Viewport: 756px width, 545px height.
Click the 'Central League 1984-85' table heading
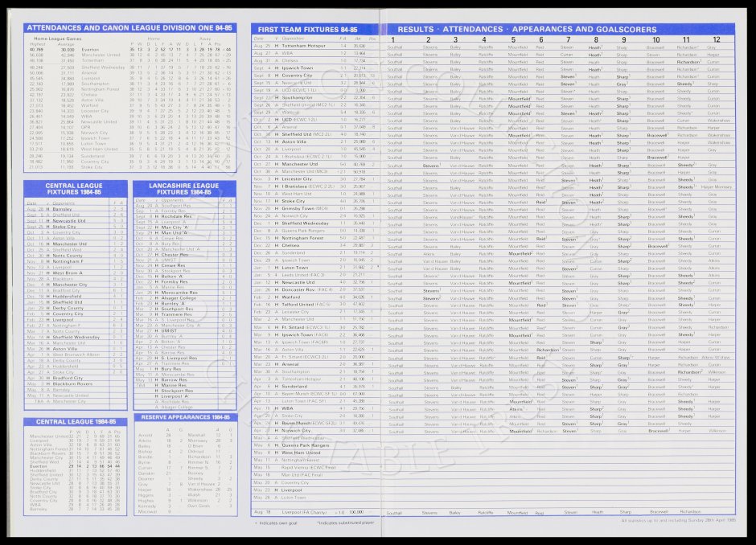click(x=76, y=422)
